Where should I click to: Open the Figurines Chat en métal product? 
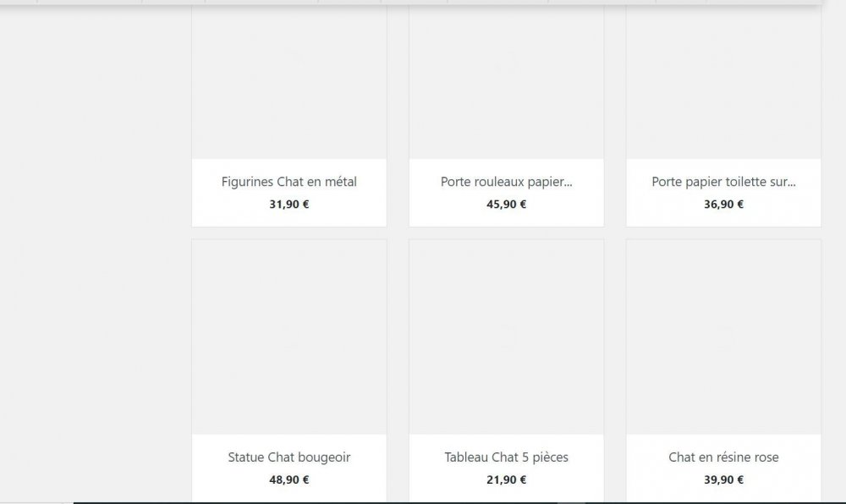(x=288, y=181)
